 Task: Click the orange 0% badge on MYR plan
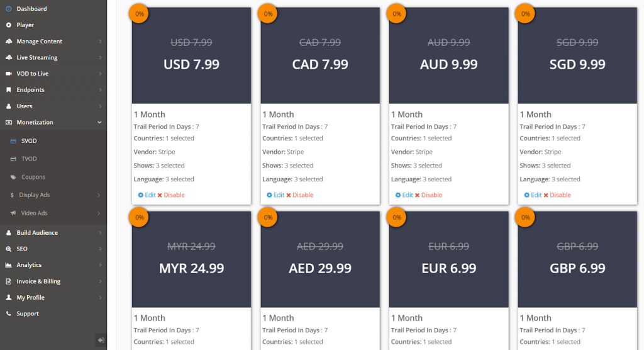pos(139,218)
